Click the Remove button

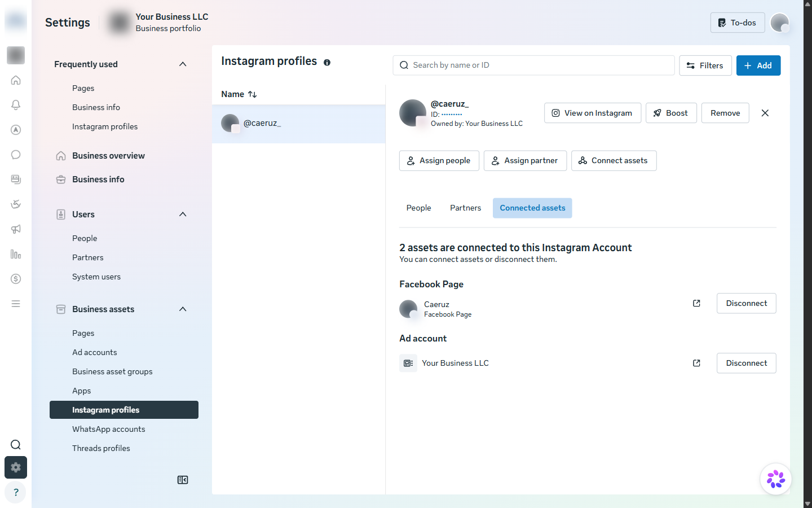(x=725, y=113)
